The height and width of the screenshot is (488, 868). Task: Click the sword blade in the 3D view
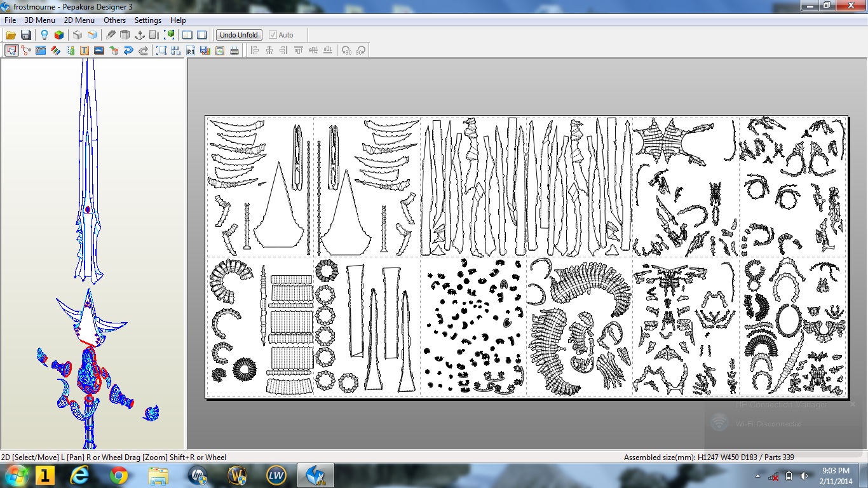[x=88, y=172]
